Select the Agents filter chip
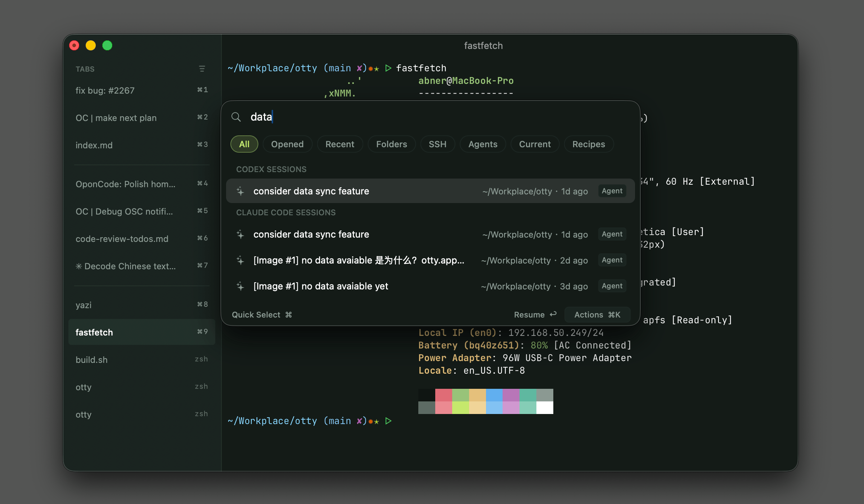Viewport: 864px width, 504px height. (x=483, y=144)
